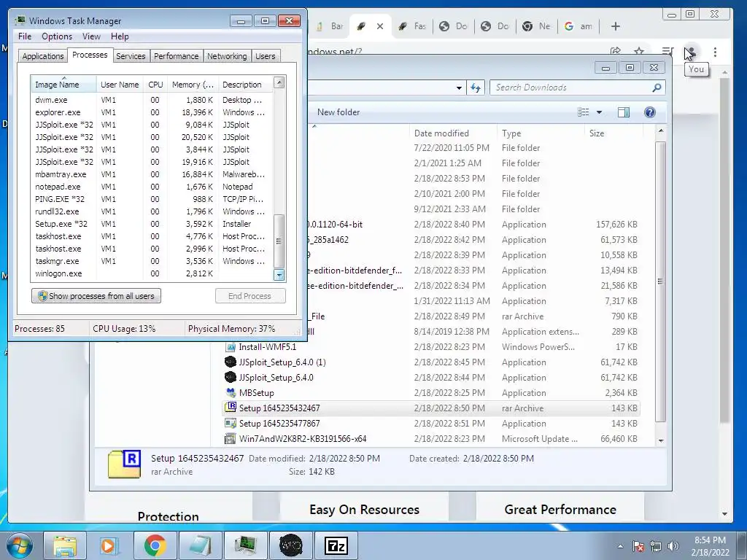Select Setup.exe *32 process
The width and height of the screenshot is (747, 560).
151,224
